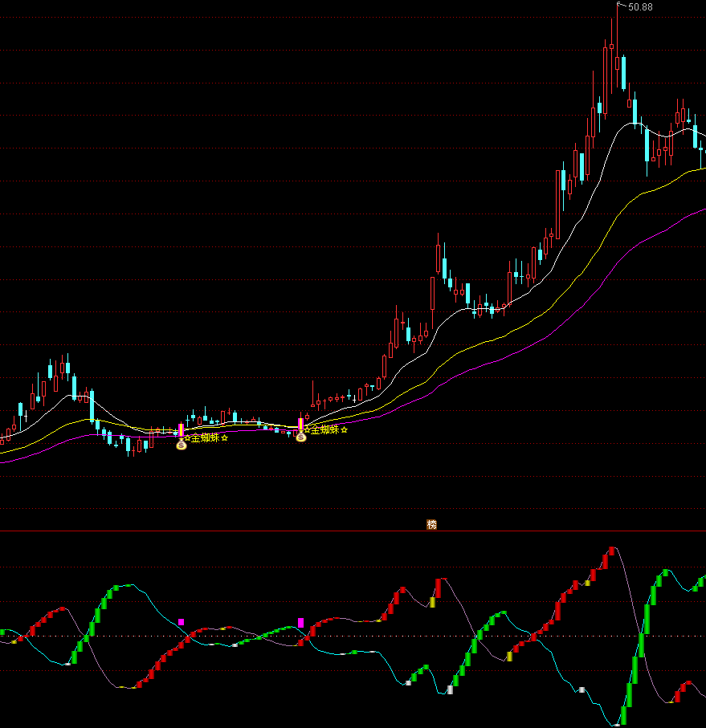The width and height of the screenshot is (706, 728).
Task: Click the green bar at the indicator's lowest trough
Action: tap(623, 714)
